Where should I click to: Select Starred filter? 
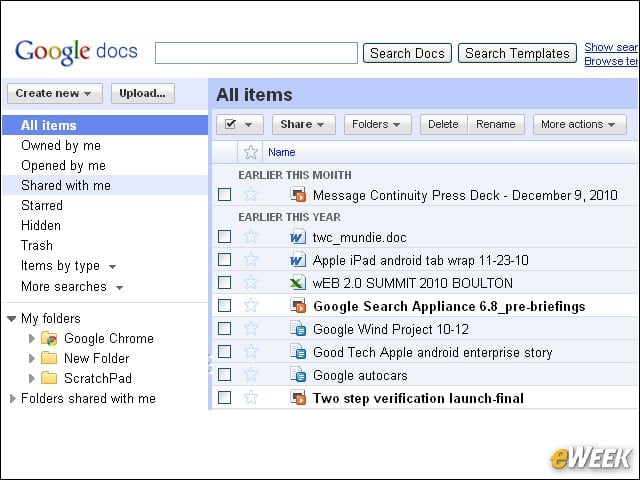pos(105,205)
